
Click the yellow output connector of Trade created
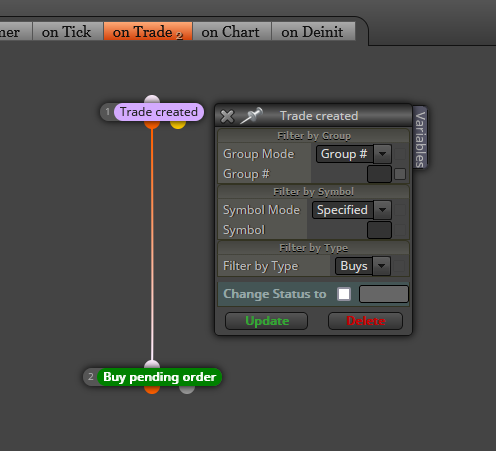[x=178, y=125]
